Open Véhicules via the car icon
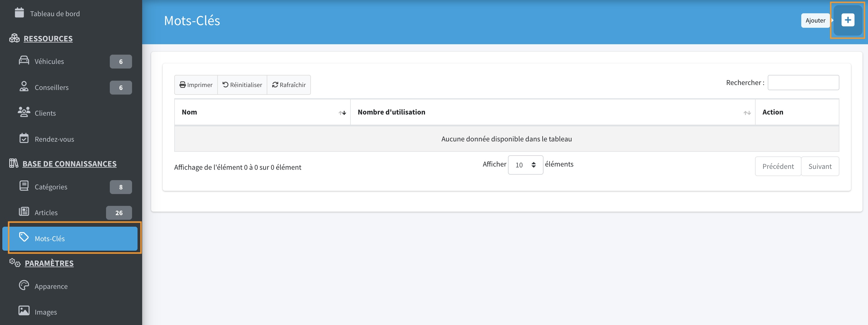Viewport: 868px width, 325px height. click(x=24, y=61)
